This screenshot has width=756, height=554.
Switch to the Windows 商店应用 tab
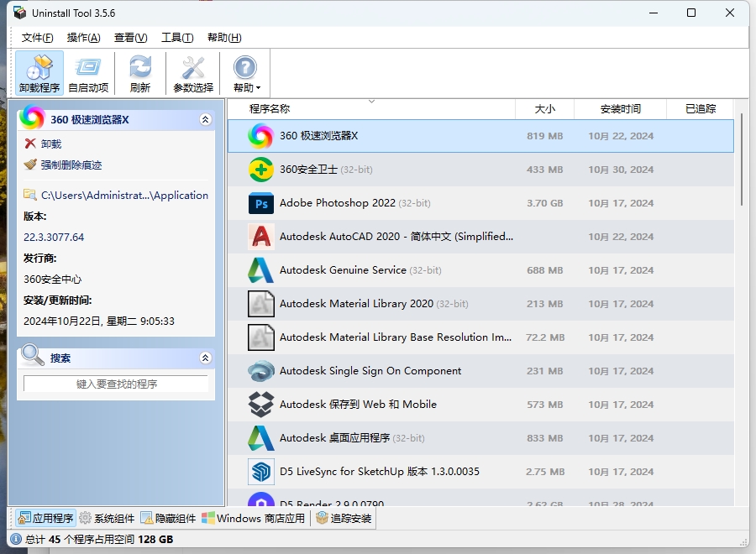tap(254, 519)
